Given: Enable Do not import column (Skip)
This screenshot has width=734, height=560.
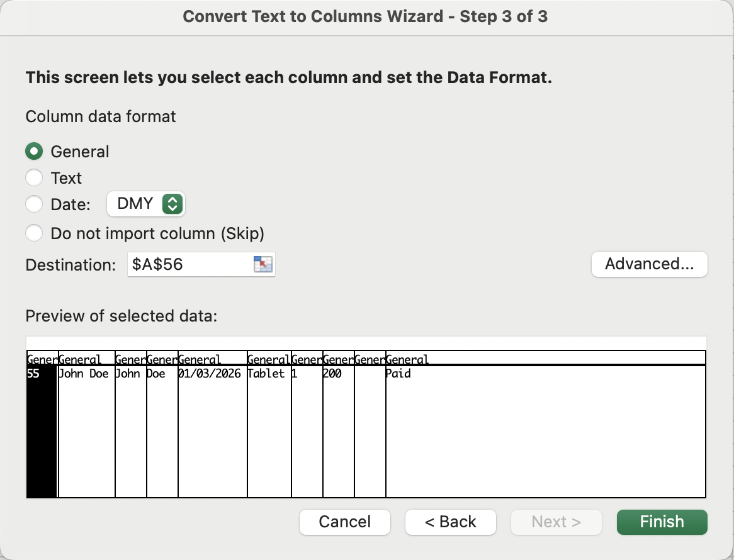Looking at the screenshot, I should 34,233.
